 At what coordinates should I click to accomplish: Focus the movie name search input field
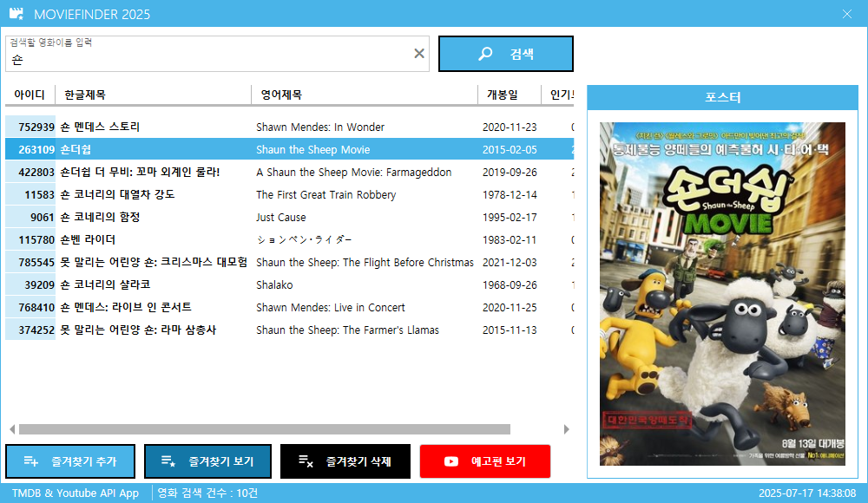click(217, 54)
